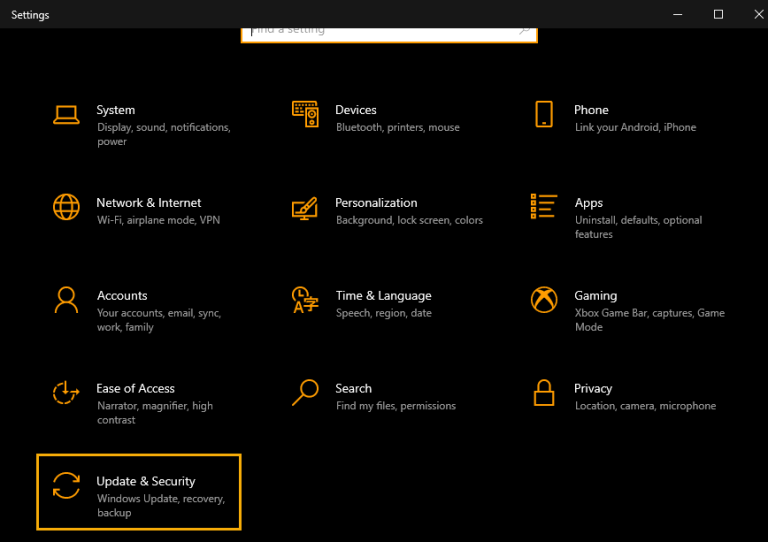The image size is (768, 542).
Task: Open the Privacy settings title
Action: pyautogui.click(x=593, y=389)
